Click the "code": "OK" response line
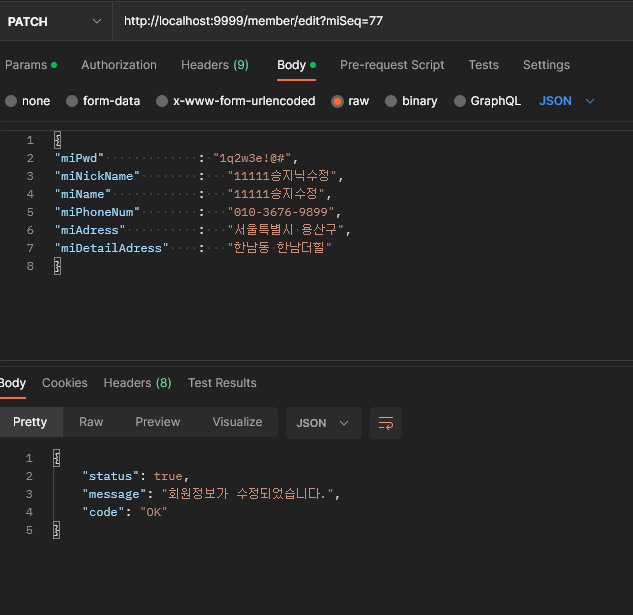The image size is (633, 615). click(x=125, y=512)
